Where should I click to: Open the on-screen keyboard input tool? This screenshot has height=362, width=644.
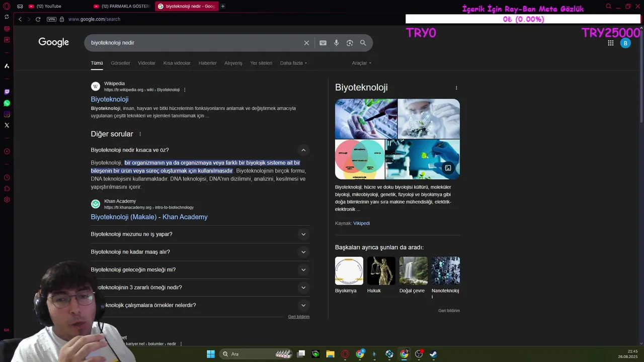pos(323,43)
